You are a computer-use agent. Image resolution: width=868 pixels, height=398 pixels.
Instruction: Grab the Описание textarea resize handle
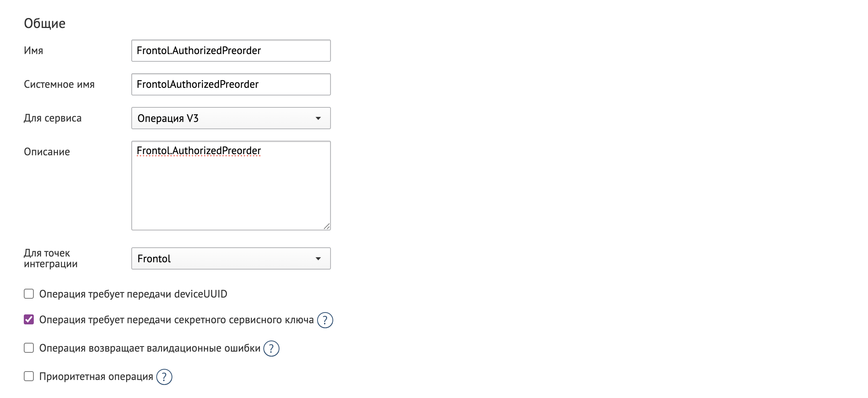pos(327,226)
